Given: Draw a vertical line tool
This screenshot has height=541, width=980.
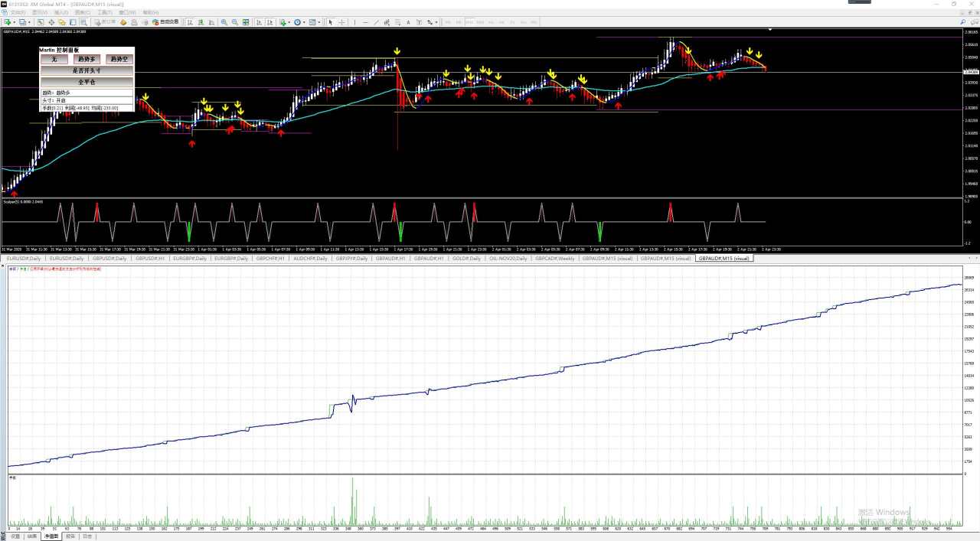Looking at the screenshot, I should click(354, 22).
